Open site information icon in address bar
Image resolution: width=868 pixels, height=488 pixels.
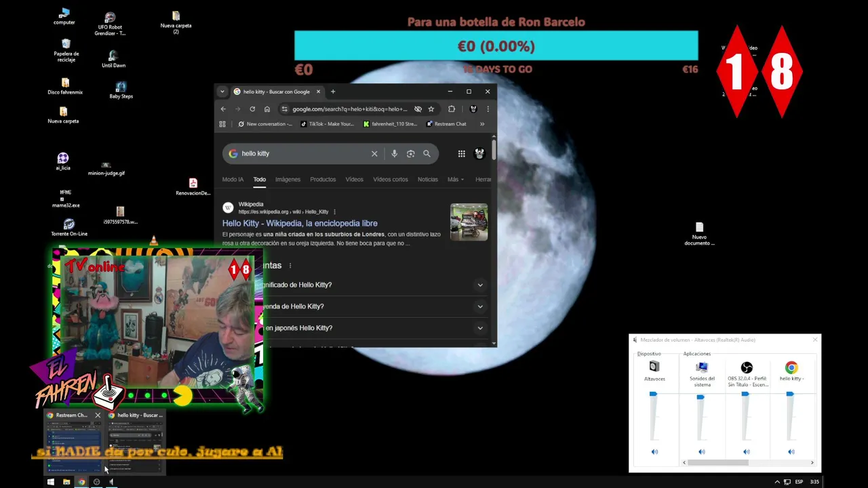pyautogui.click(x=285, y=109)
